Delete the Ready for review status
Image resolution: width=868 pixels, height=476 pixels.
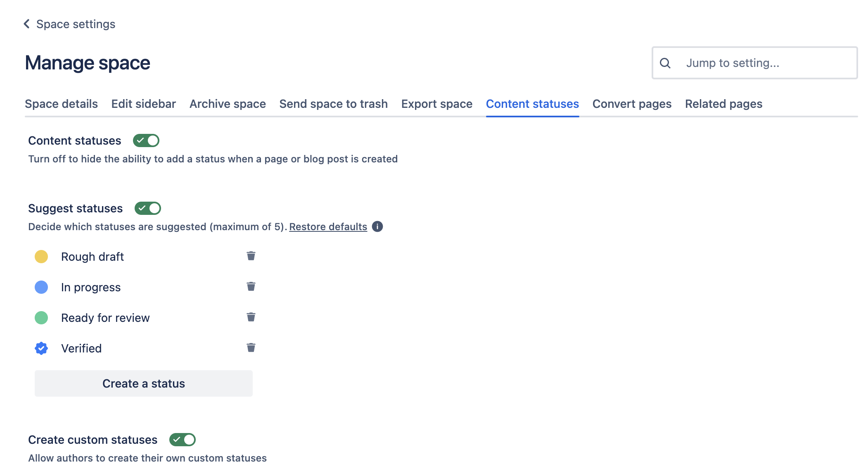tap(251, 317)
